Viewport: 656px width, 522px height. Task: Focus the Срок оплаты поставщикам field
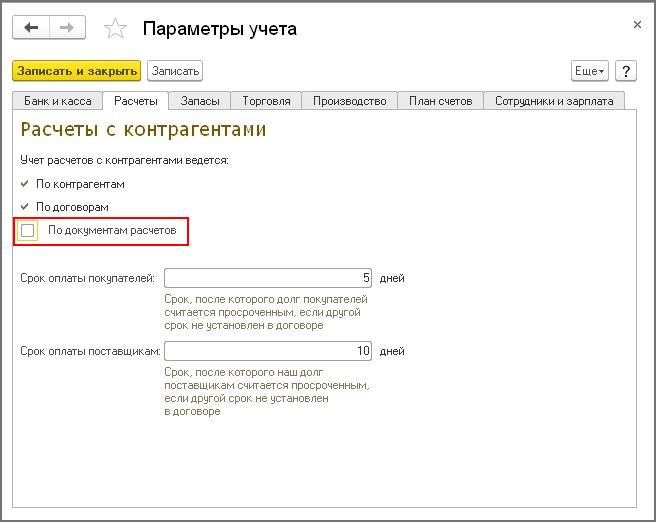269,351
